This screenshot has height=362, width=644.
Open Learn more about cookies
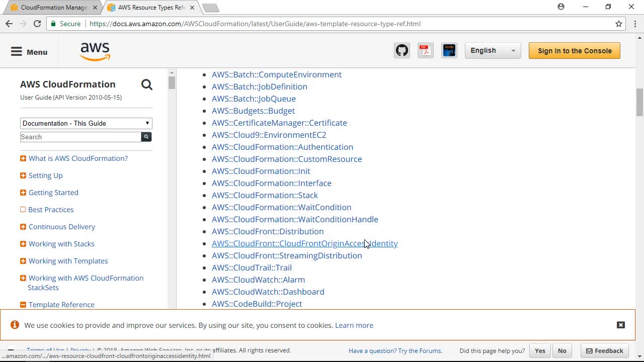[x=354, y=325]
